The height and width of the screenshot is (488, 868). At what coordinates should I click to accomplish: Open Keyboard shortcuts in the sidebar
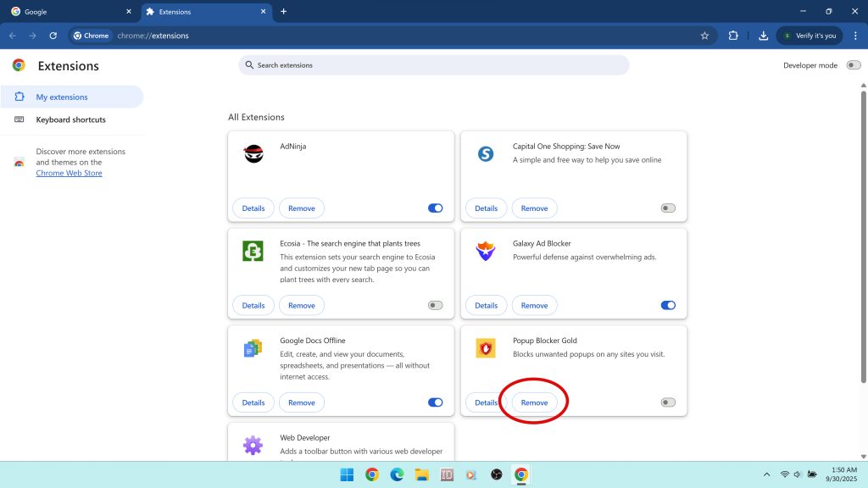pyautogui.click(x=70, y=119)
